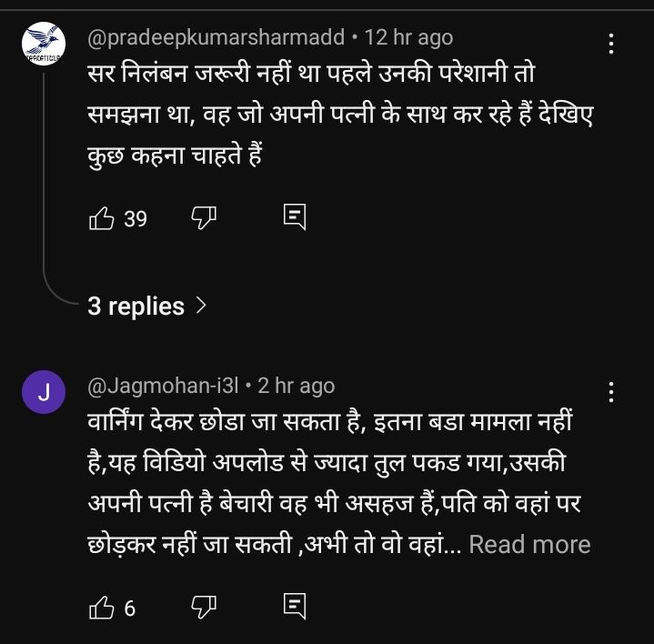Click the purple J avatar
Image resolution: width=654 pixels, height=644 pixels.
(44, 395)
